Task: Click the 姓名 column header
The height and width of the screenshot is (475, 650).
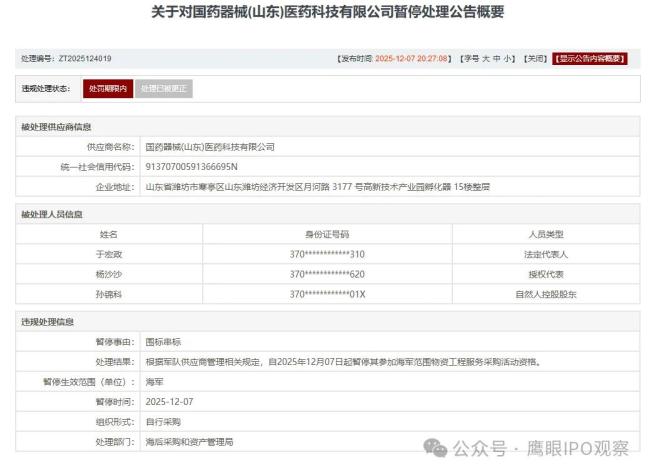Action: pos(109,235)
